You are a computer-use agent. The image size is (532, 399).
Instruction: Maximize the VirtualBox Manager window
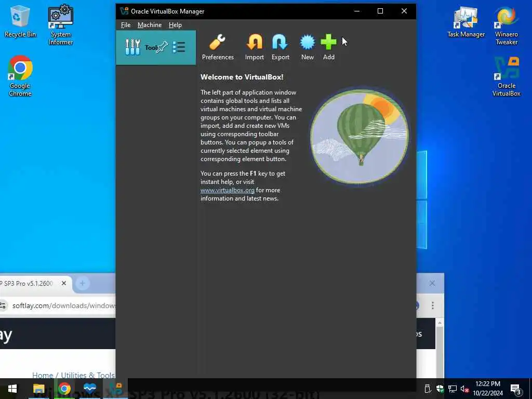click(380, 11)
